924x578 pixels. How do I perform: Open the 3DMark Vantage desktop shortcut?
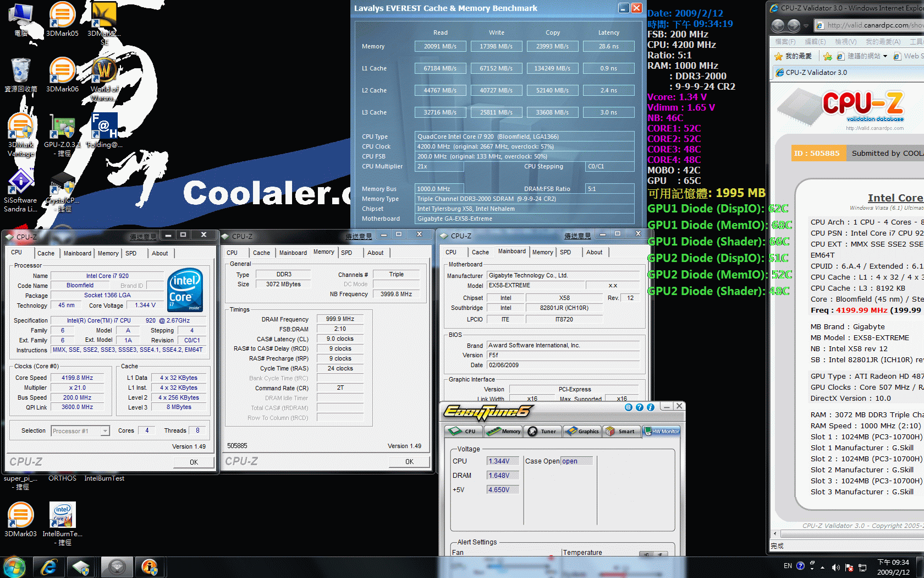coord(20,134)
